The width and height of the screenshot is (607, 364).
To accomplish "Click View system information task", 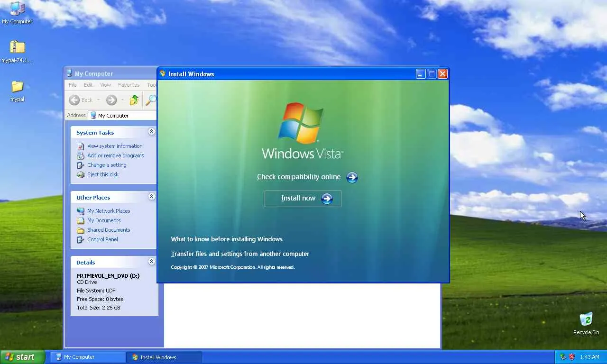I will coord(115,146).
